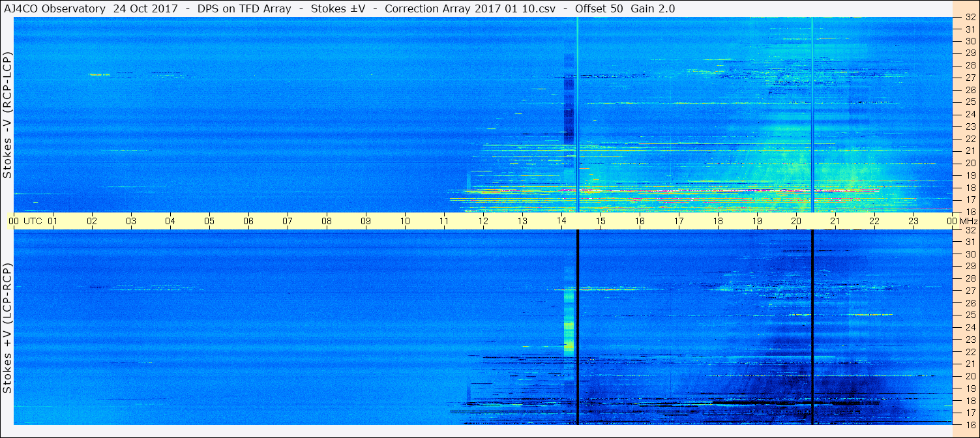The image size is (980, 438).
Task: Click 31 MHz label in Stokes +V panel
Action: (970, 242)
